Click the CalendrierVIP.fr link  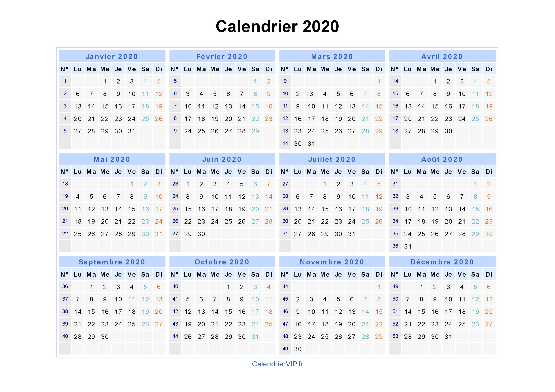277,364
